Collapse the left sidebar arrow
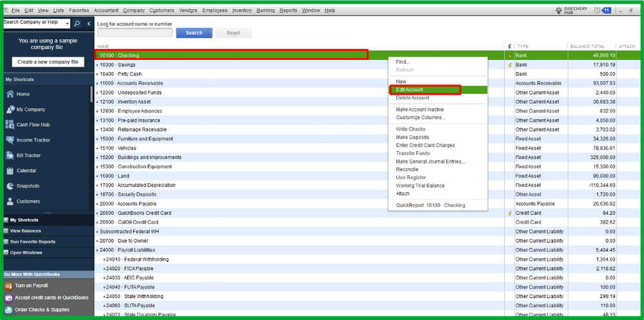 click(88, 24)
